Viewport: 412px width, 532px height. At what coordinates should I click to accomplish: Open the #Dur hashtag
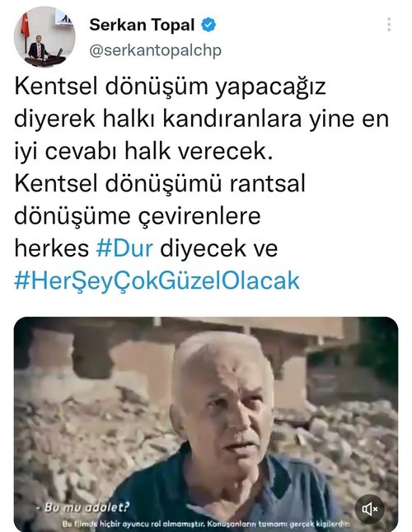124,248
